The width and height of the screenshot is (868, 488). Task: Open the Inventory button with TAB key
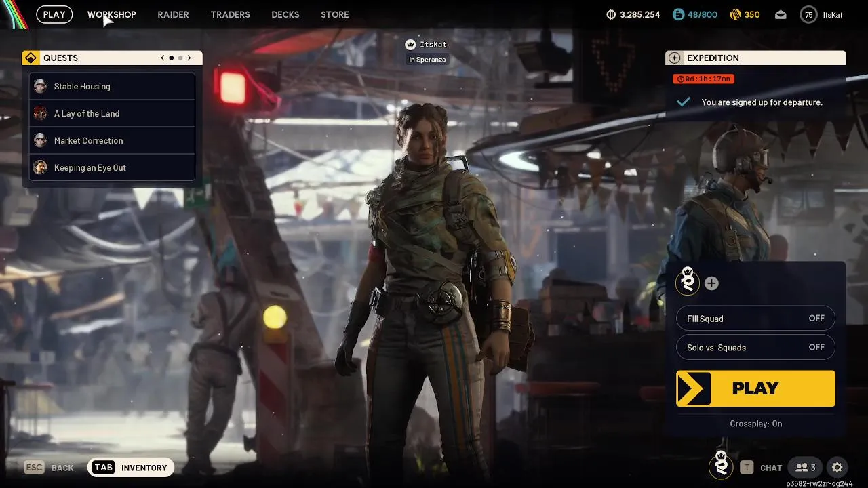(x=131, y=468)
